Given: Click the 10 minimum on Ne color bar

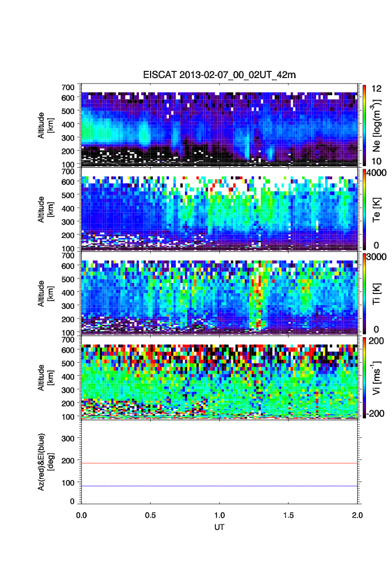Looking at the screenshot, I should coord(376,161).
